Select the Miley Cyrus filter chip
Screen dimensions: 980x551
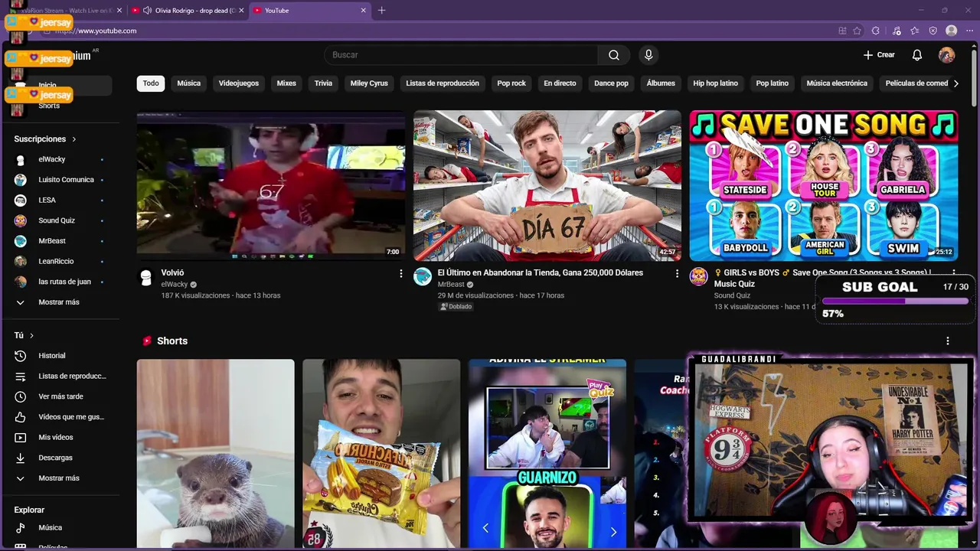pyautogui.click(x=369, y=83)
